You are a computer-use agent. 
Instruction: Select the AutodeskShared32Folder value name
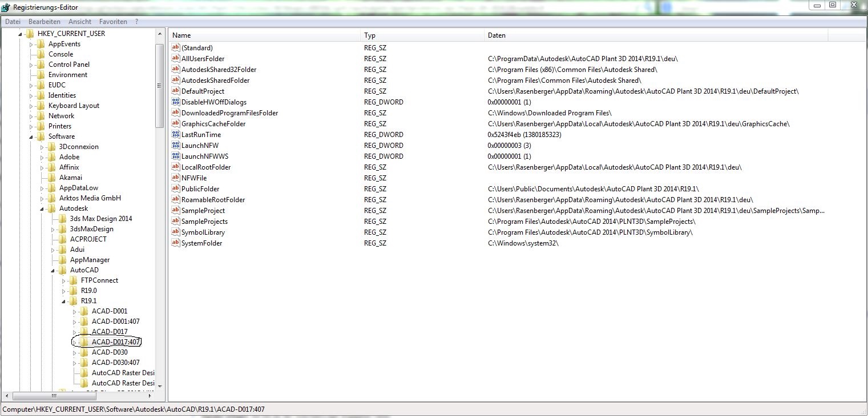pyautogui.click(x=219, y=70)
